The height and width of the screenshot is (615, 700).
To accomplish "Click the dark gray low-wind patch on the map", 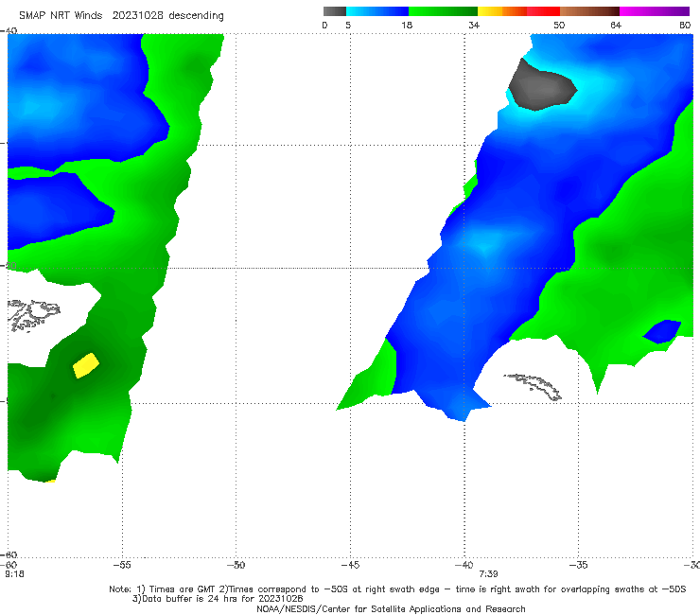I will click(541, 87).
